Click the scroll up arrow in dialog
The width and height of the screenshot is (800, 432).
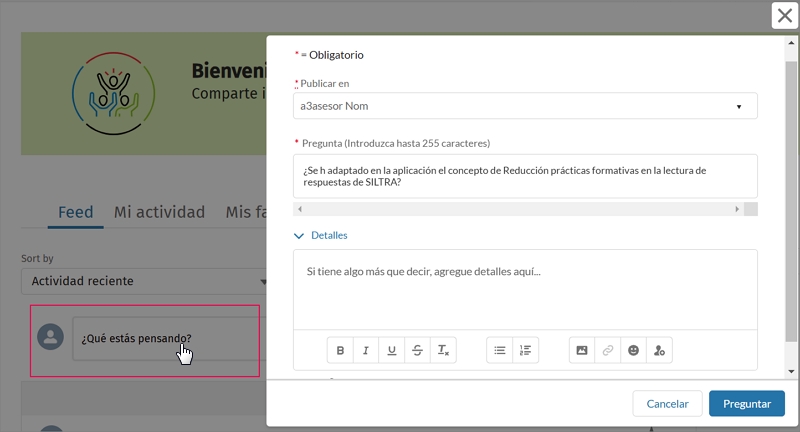tap(791, 43)
